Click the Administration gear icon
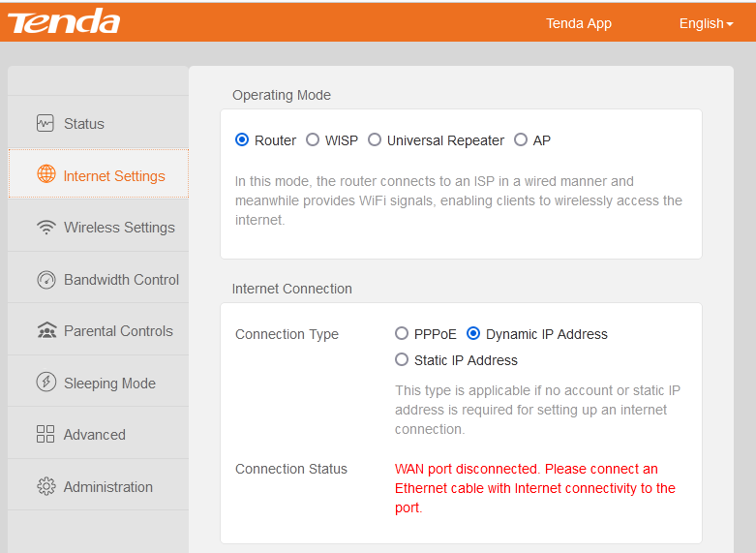The width and height of the screenshot is (756, 553). (45, 487)
